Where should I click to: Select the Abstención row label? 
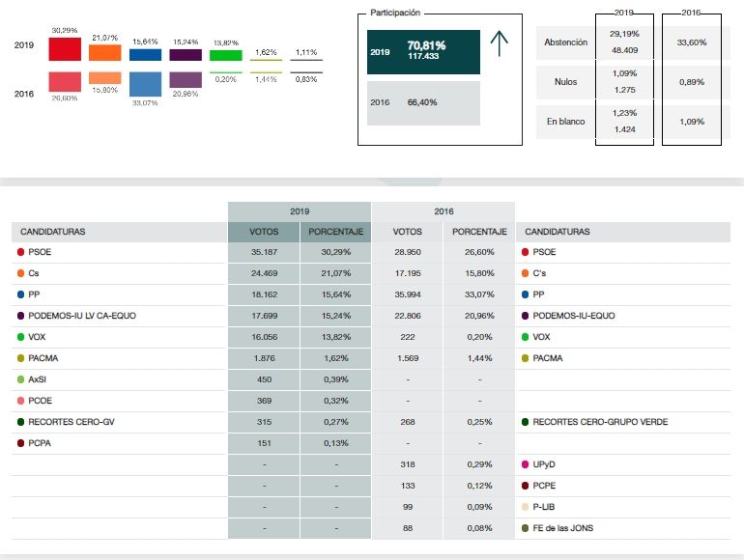[x=565, y=42]
